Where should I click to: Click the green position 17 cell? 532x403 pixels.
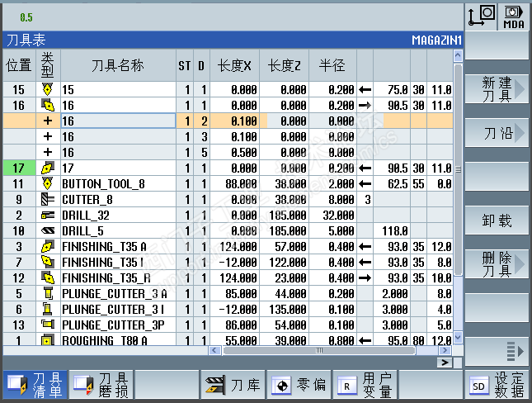pyautogui.click(x=19, y=168)
